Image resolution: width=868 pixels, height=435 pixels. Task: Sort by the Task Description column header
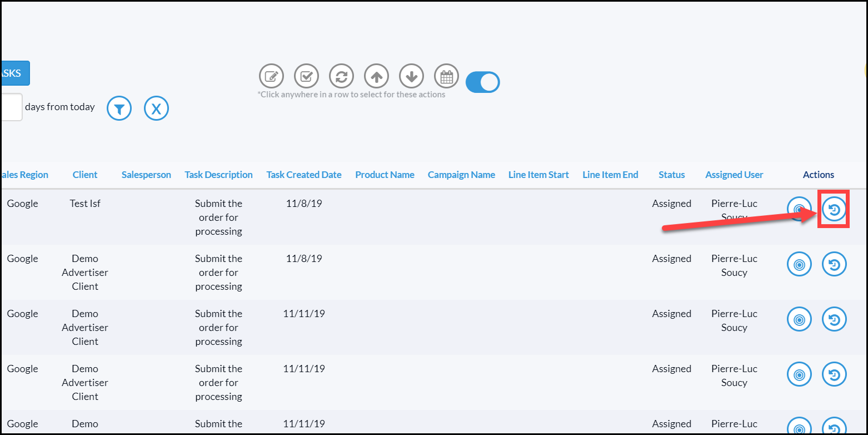click(x=218, y=175)
